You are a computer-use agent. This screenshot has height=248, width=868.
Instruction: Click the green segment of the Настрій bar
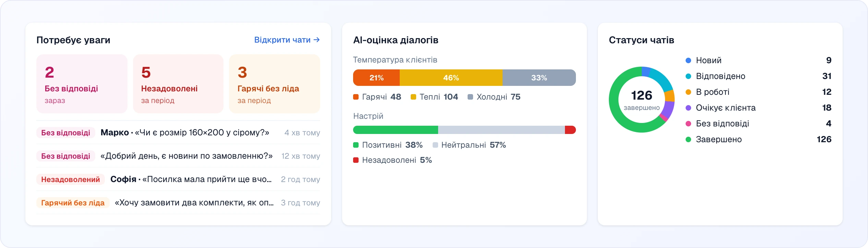pyautogui.click(x=396, y=130)
